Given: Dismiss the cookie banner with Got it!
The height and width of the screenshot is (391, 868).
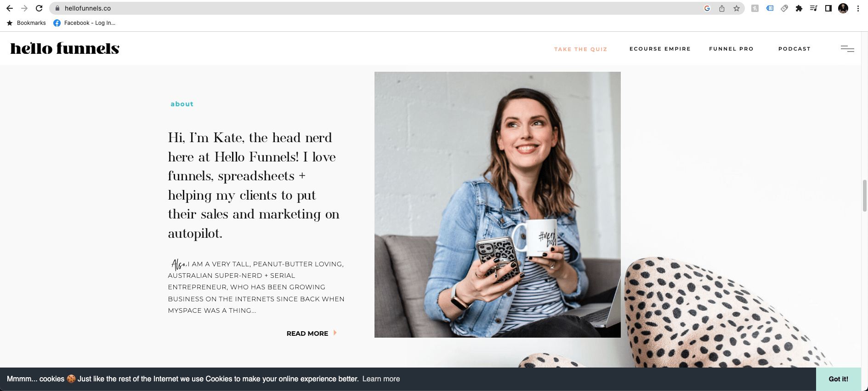Looking at the screenshot, I should 838,379.
